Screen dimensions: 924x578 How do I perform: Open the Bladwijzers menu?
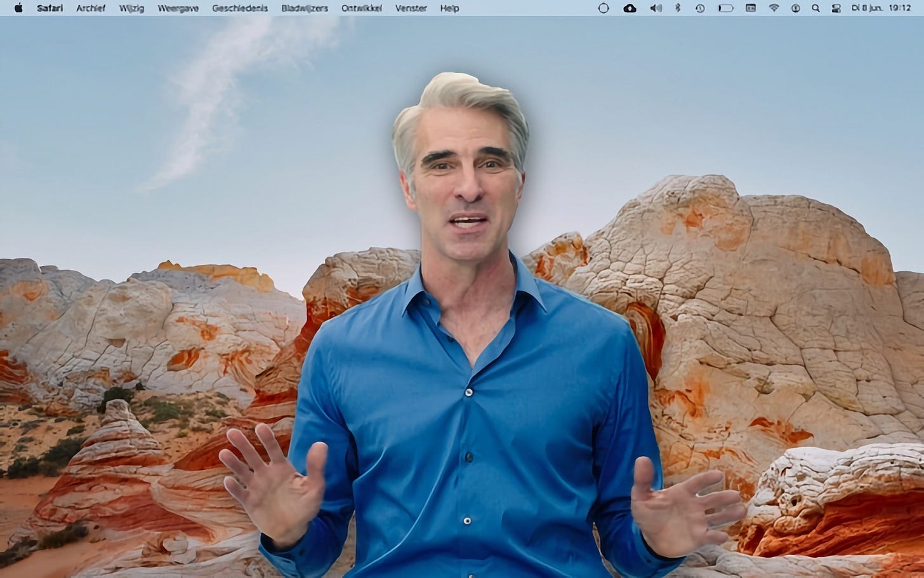point(305,8)
